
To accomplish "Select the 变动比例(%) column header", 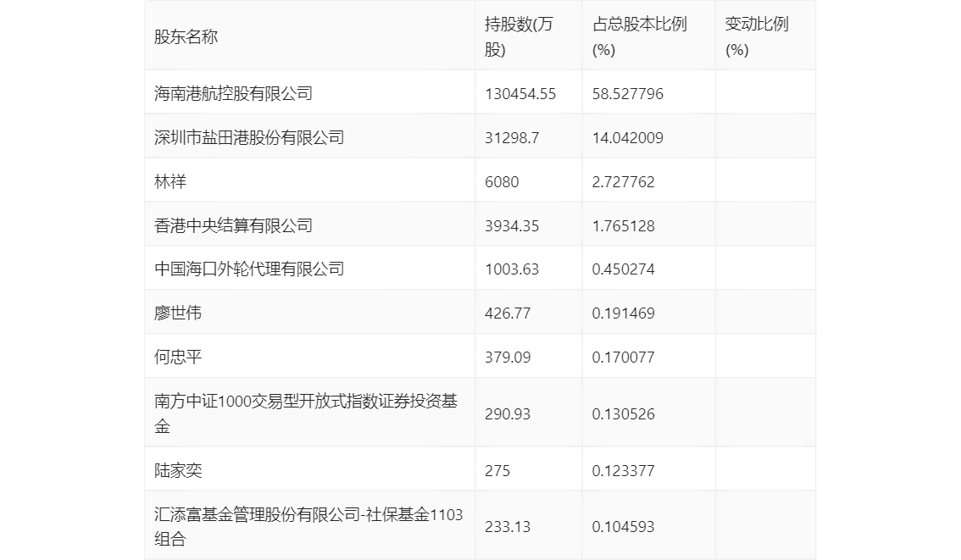I will [756, 36].
